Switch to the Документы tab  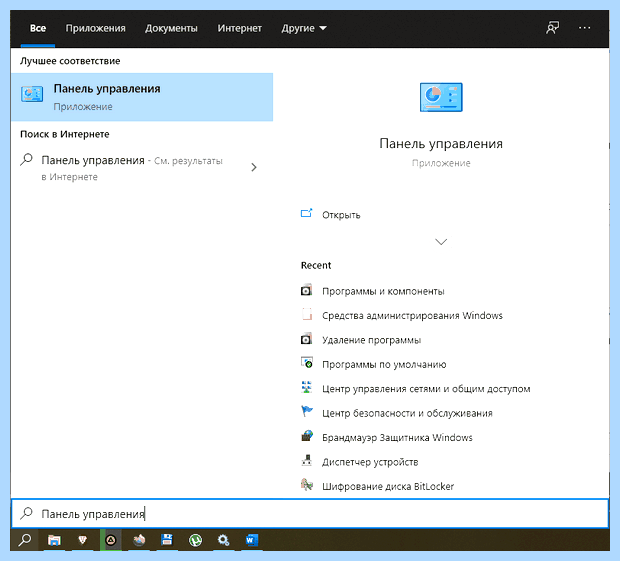[171, 28]
